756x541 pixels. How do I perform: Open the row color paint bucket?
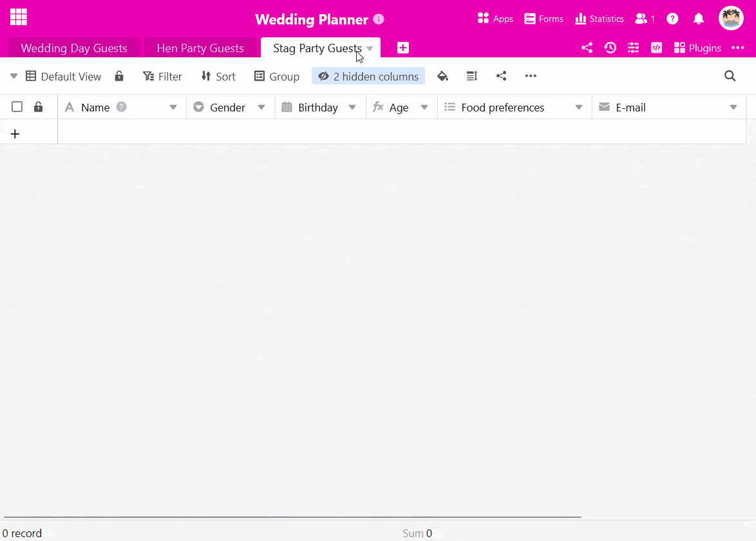tap(442, 76)
